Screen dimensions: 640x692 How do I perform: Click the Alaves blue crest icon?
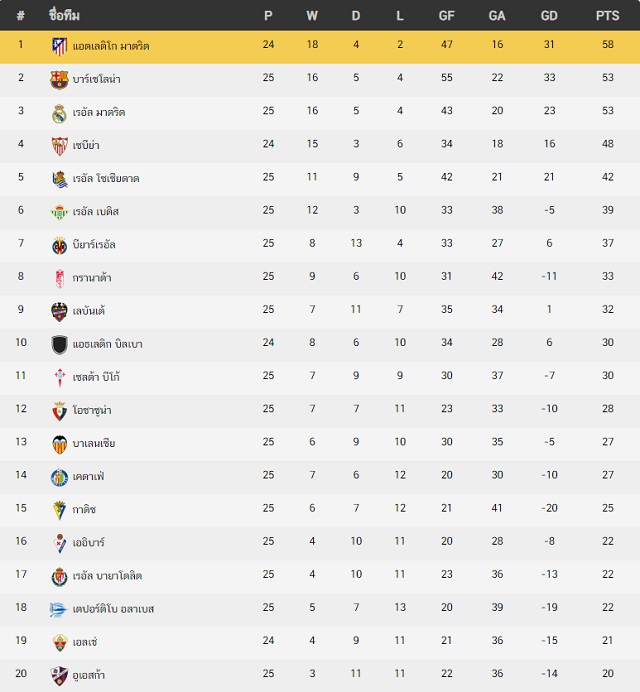click(x=58, y=610)
